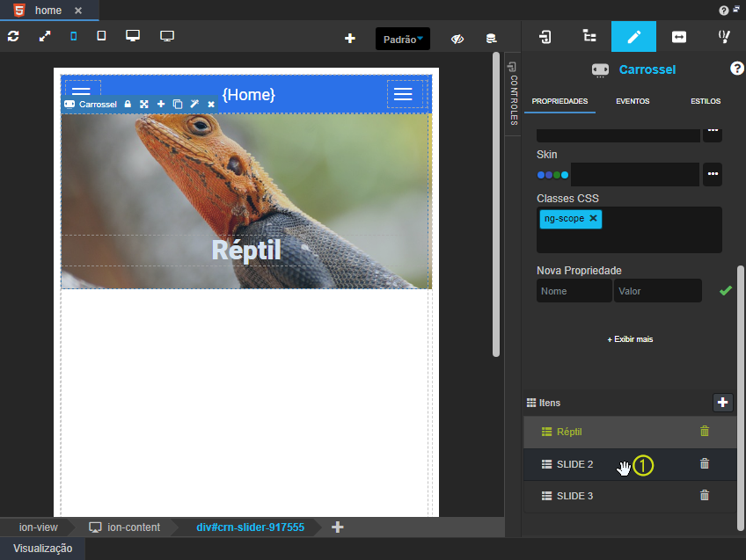746x560 pixels.
Task: Click the plus icon beside the Padrão dropdown
Action: pyautogui.click(x=350, y=39)
